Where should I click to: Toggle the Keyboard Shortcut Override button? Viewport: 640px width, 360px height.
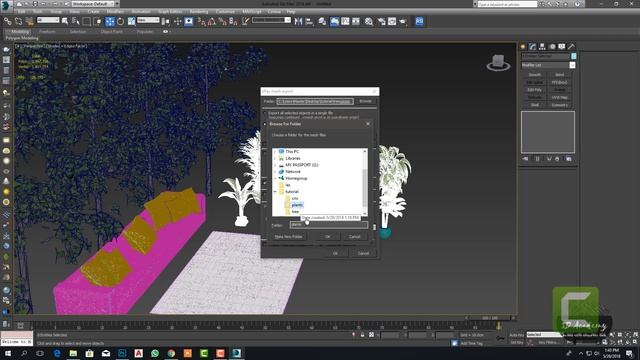[x=189, y=21]
